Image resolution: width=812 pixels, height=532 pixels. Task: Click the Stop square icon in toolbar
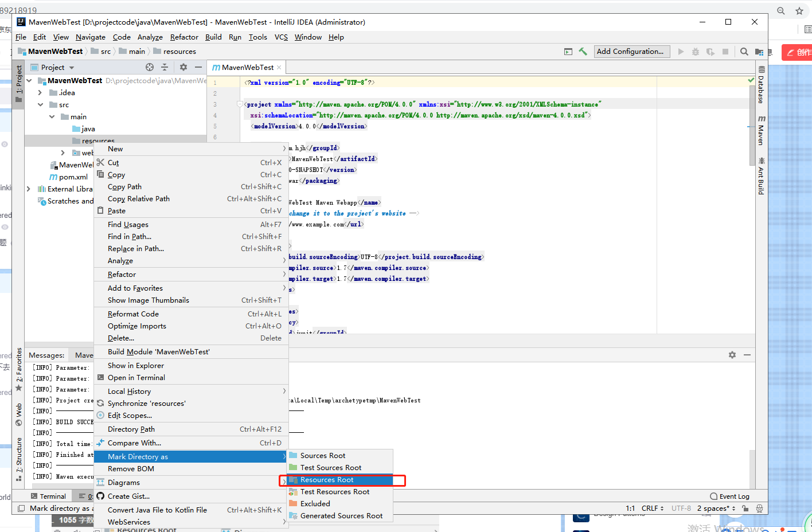point(725,52)
